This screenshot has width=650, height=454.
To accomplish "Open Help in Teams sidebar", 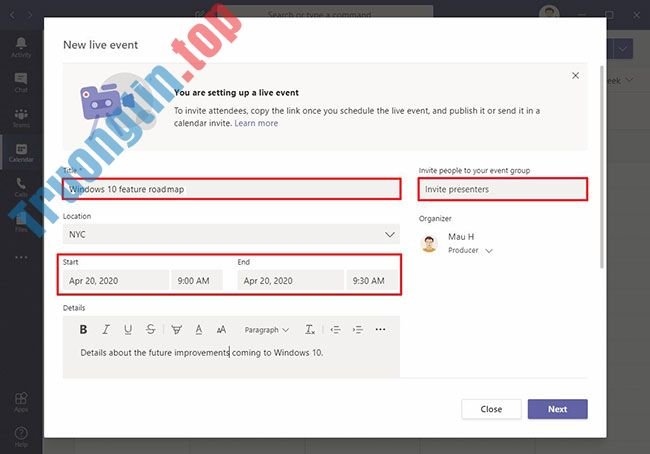I will click(x=21, y=437).
